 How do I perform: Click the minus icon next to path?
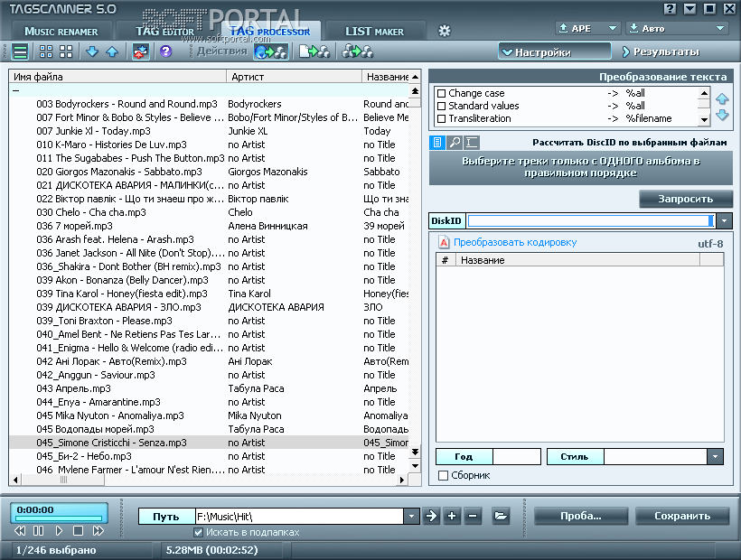pos(473,516)
